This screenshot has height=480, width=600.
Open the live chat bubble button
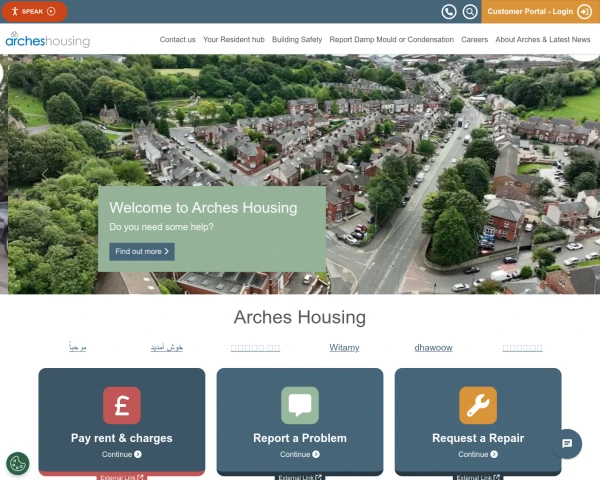(567, 444)
